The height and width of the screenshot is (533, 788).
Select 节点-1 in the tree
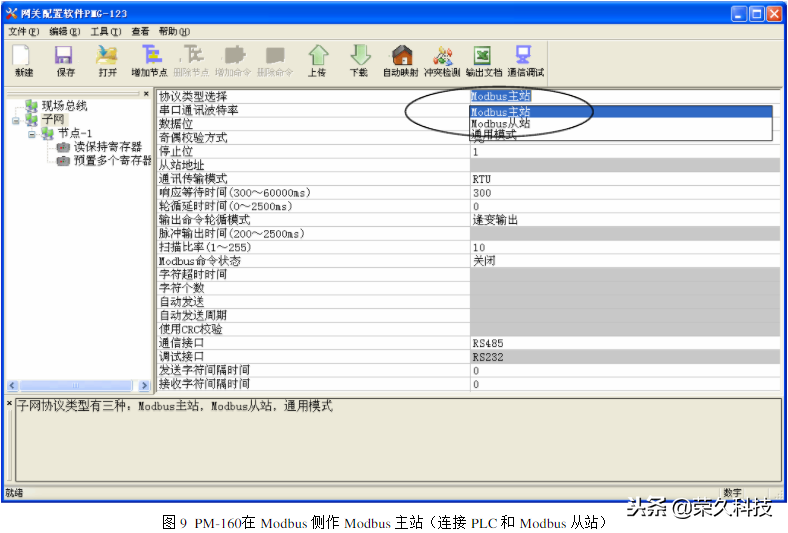(x=75, y=133)
